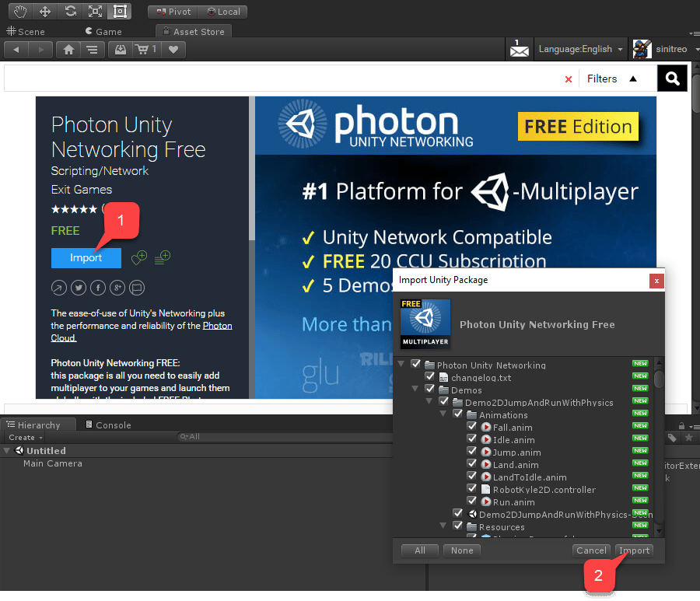Open the wish list heart

[x=173, y=50]
